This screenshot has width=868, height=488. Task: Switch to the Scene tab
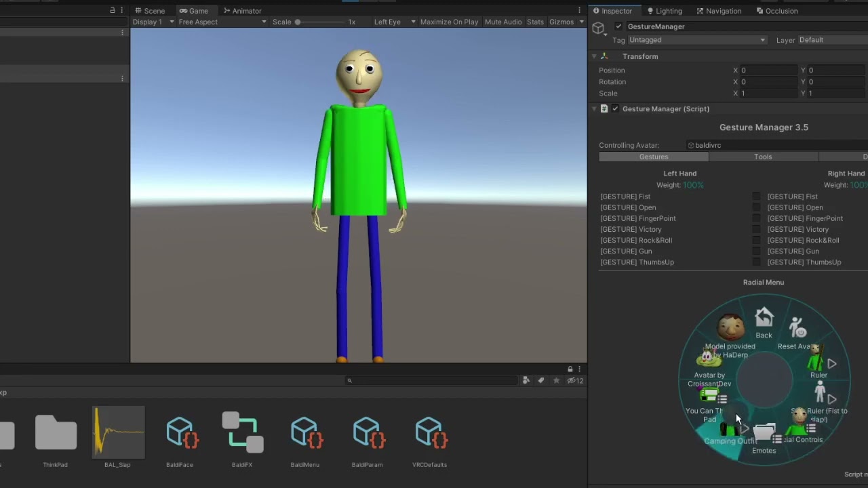150,11
